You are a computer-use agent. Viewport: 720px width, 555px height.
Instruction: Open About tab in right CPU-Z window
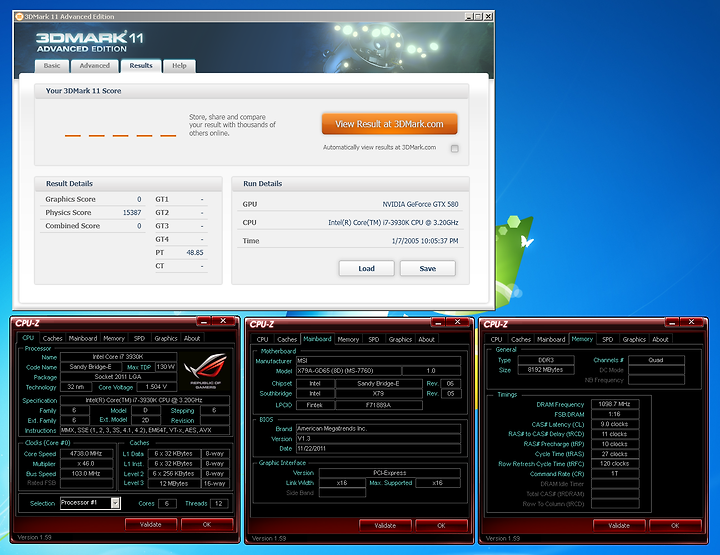pos(660,339)
